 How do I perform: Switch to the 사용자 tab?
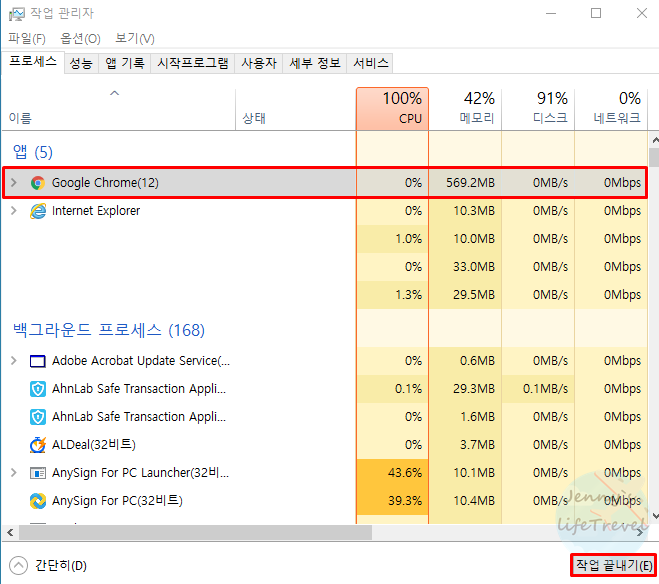259,63
